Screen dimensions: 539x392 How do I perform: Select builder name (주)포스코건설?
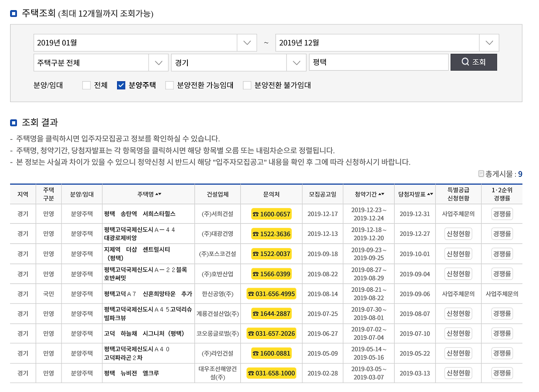pos(217,254)
